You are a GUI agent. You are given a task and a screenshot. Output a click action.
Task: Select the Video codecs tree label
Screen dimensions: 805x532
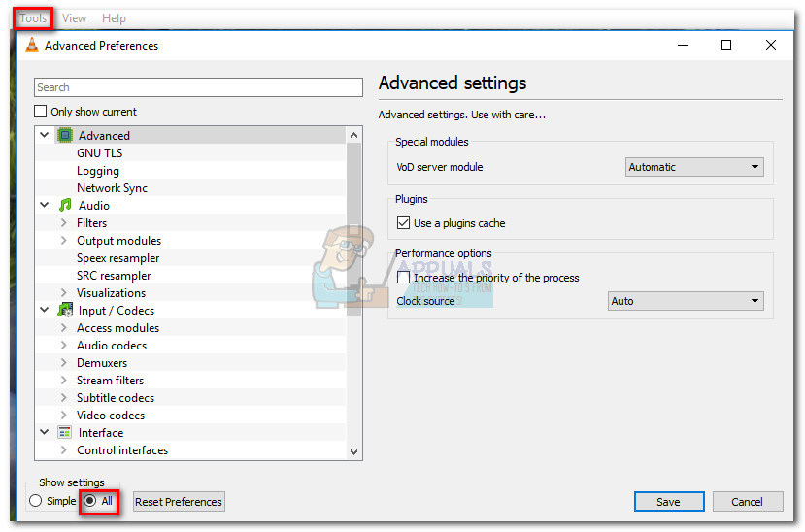(111, 416)
